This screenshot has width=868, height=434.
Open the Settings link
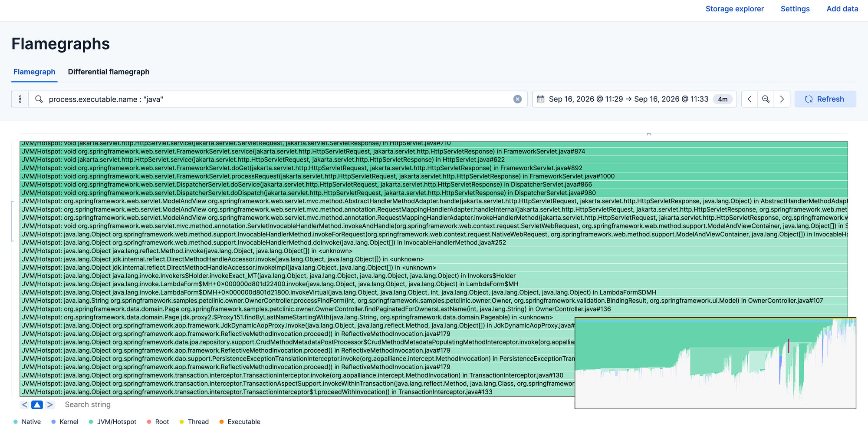795,9
